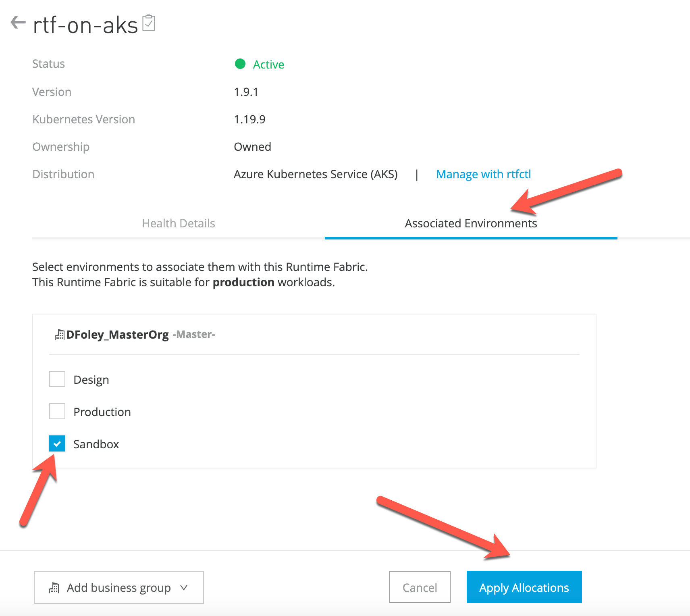Click Azure Kubernetes Service (AKS) text
This screenshot has height=616, width=690.
[316, 174]
